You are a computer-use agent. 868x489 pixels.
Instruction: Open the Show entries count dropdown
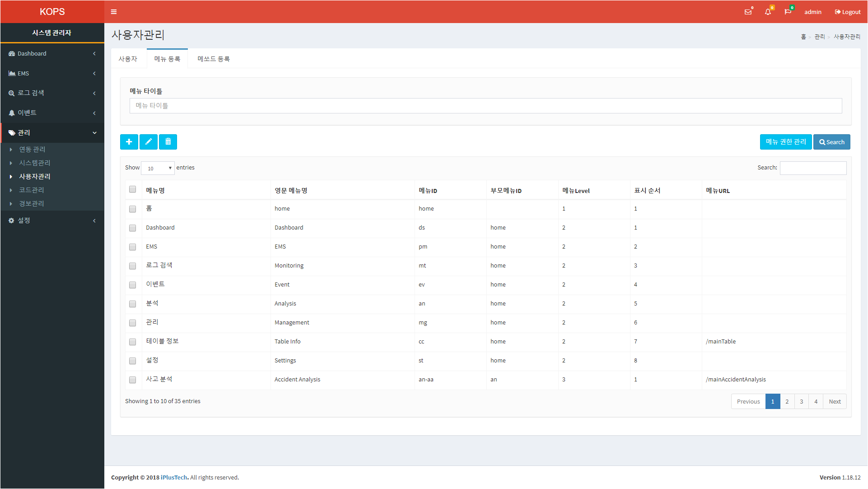click(158, 168)
